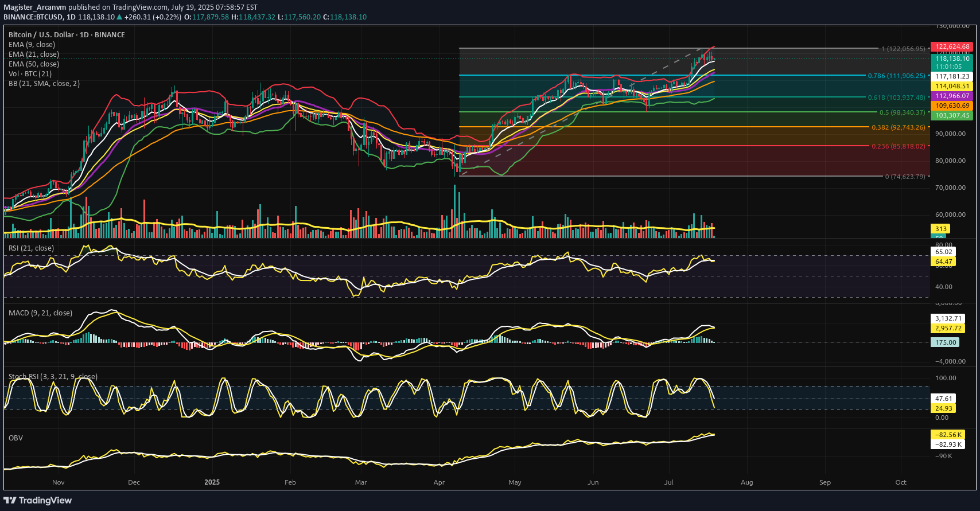Click the red 122,624.68 price tag
This screenshot has height=511, width=980.
(952, 46)
